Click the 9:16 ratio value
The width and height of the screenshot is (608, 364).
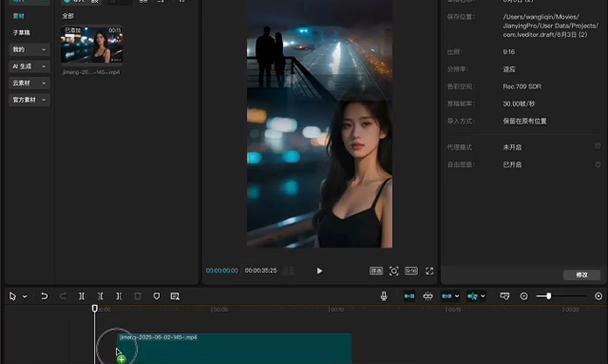(x=509, y=52)
